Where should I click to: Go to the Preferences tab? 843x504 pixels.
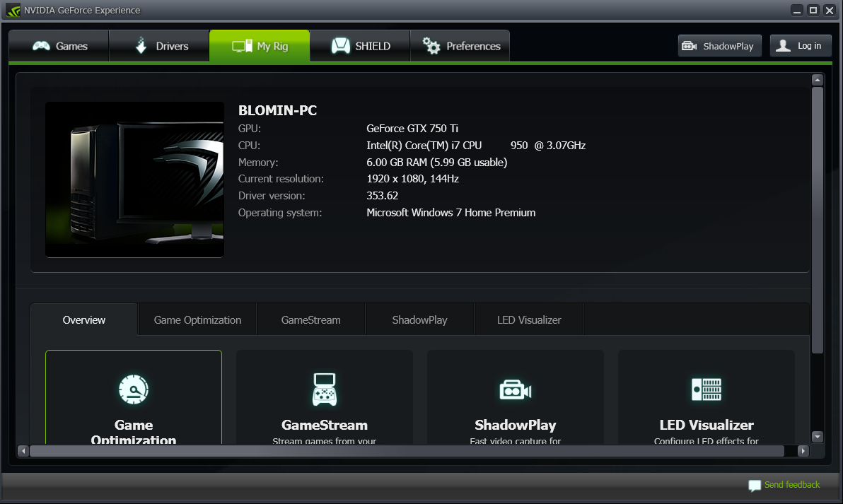click(460, 46)
